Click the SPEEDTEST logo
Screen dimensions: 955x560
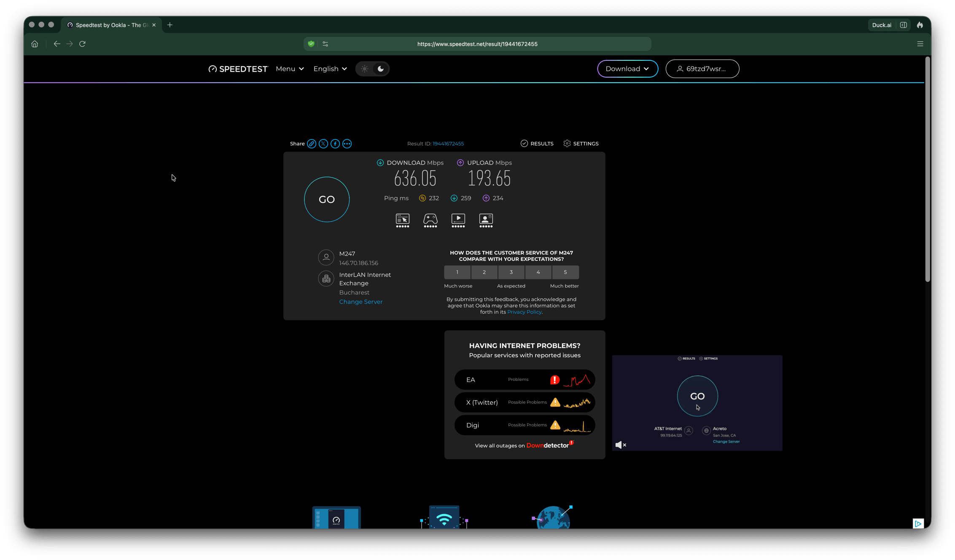(x=238, y=69)
